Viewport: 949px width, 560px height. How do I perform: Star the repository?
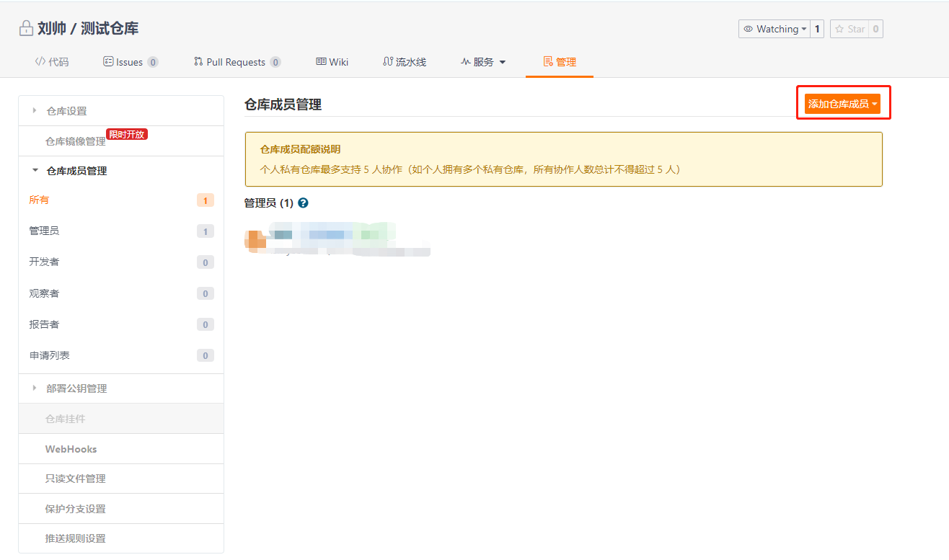(x=849, y=29)
